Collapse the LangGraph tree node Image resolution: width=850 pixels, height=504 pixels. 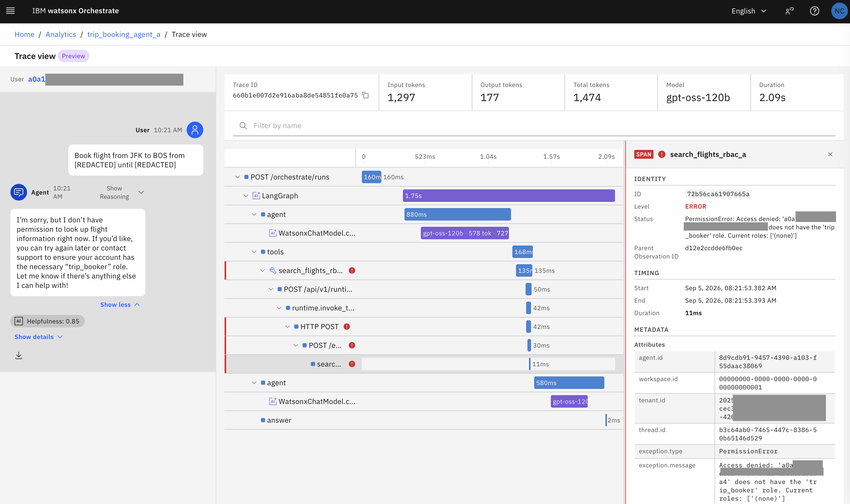(246, 196)
